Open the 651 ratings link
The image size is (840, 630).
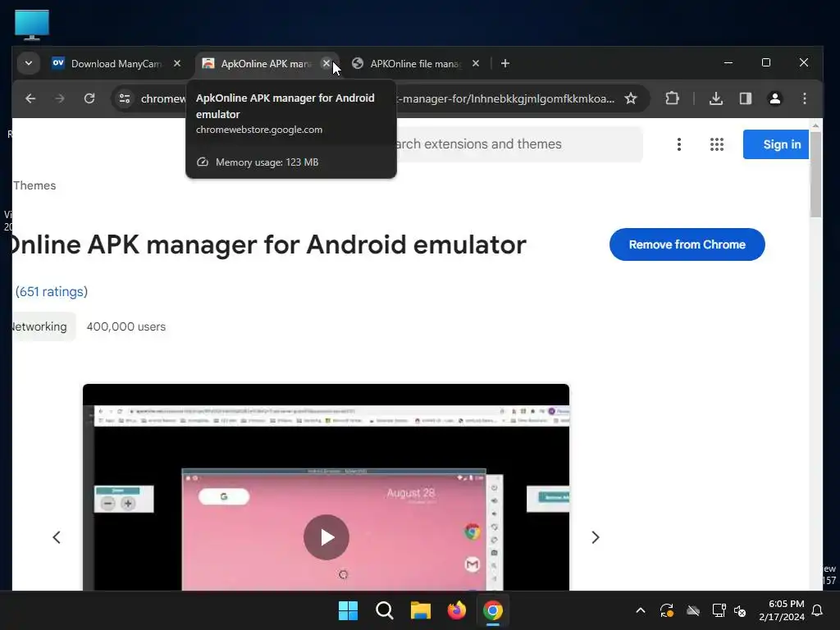52,291
